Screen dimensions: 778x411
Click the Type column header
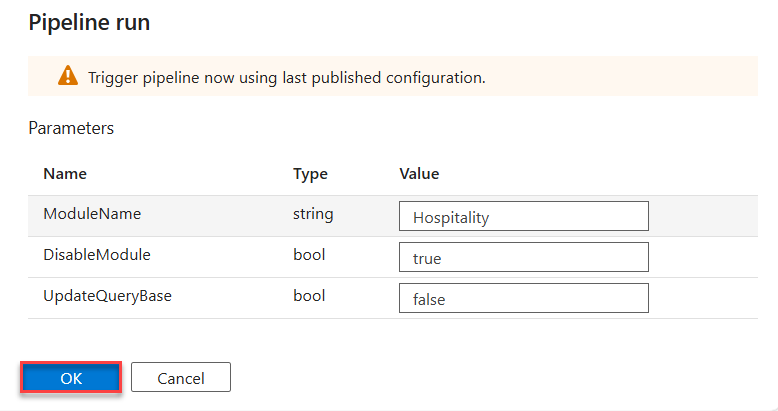click(x=310, y=174)
